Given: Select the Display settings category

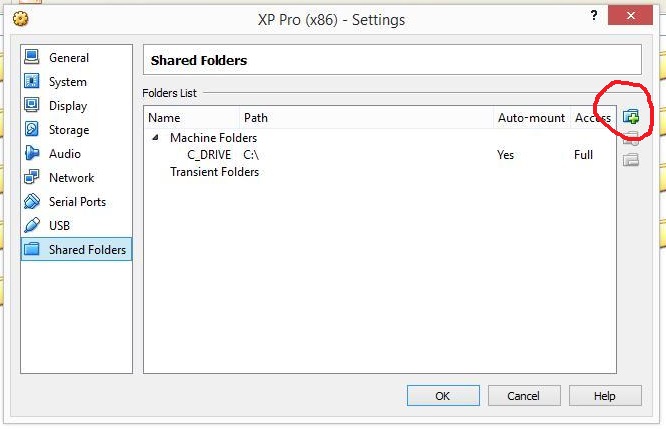Looking at the screenshot, I should click(x=67, y=106).
